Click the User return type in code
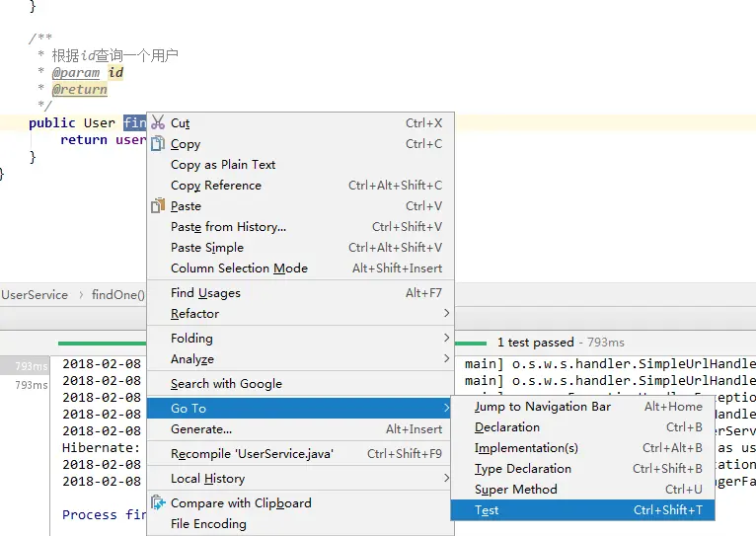The height and width of the screenshot is (536, 756). point(100,123)
